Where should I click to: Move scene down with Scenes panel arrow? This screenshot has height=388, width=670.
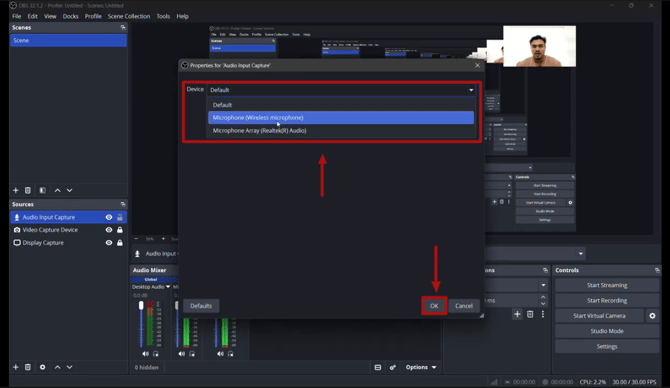69,190
